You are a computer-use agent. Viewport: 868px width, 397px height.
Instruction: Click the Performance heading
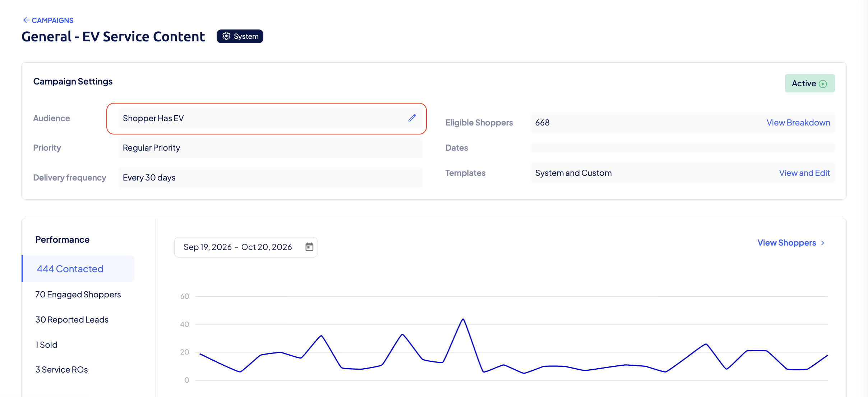pyautogui.click(x=63, y=240)
